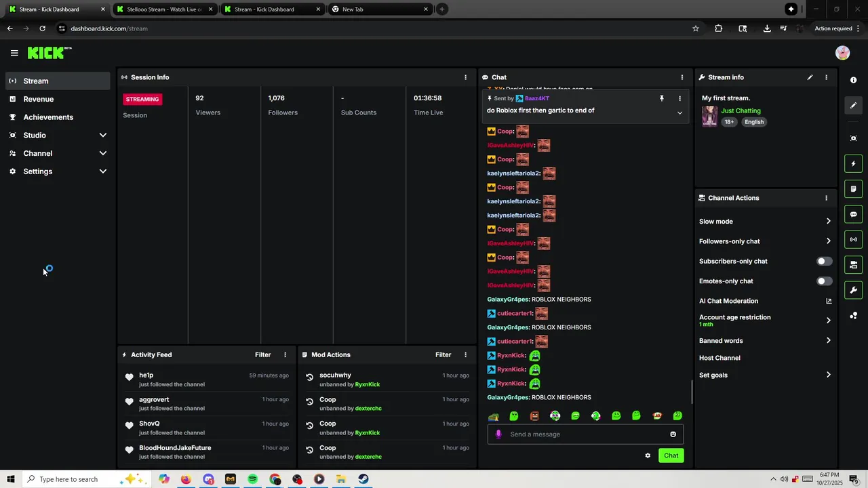This screenshot has height=488, width=868.
Task: Open chat settings gear icon
Action: click(x=648, y=455)
